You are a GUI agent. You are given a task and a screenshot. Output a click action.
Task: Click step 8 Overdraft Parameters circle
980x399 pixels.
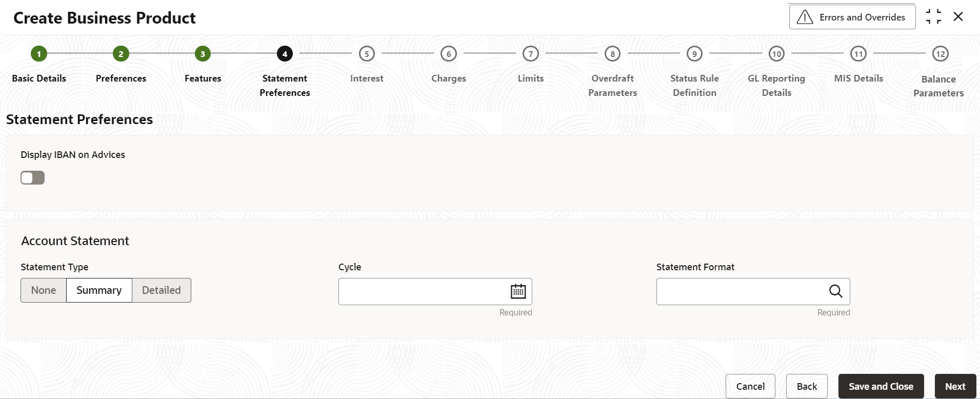point(612,54)
